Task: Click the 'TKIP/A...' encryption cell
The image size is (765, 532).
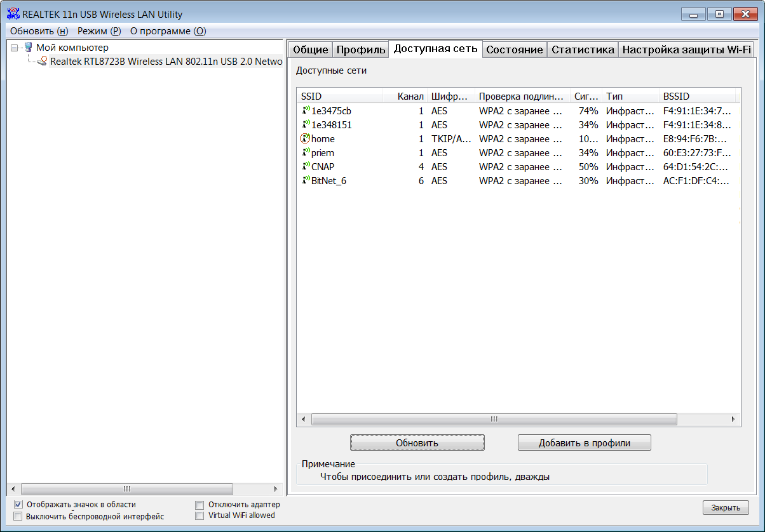Action: (451, 139)
